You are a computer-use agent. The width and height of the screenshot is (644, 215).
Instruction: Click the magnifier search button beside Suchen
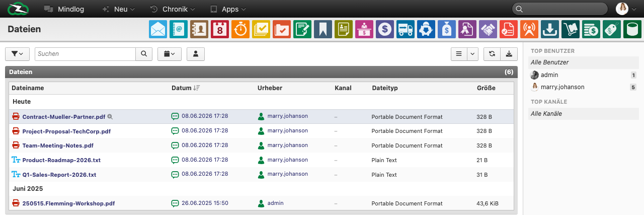coord(143,54)
